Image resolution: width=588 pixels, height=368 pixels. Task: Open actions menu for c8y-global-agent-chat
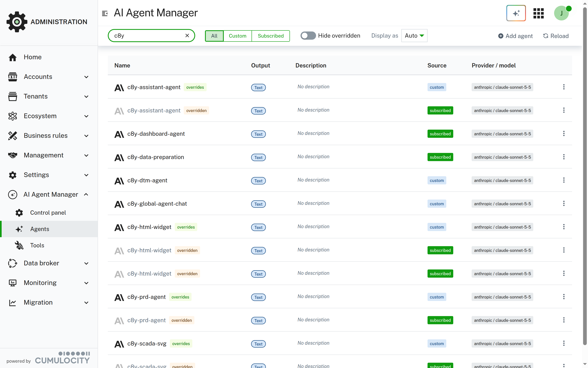[x=564, y=204]
